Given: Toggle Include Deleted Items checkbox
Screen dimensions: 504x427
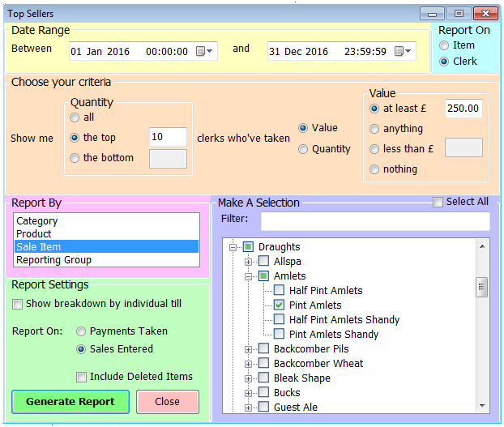Looking at the screenshot, I should tap(81, 377).
